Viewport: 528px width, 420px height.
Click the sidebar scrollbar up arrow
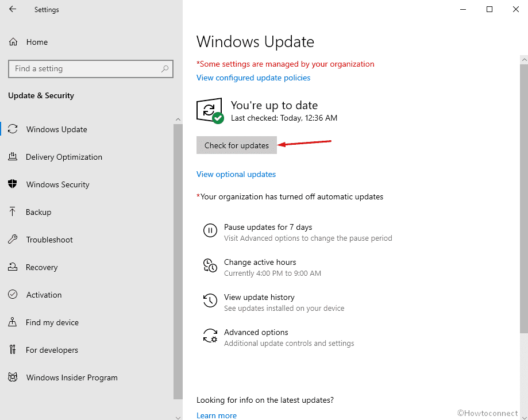pos(178,120)
